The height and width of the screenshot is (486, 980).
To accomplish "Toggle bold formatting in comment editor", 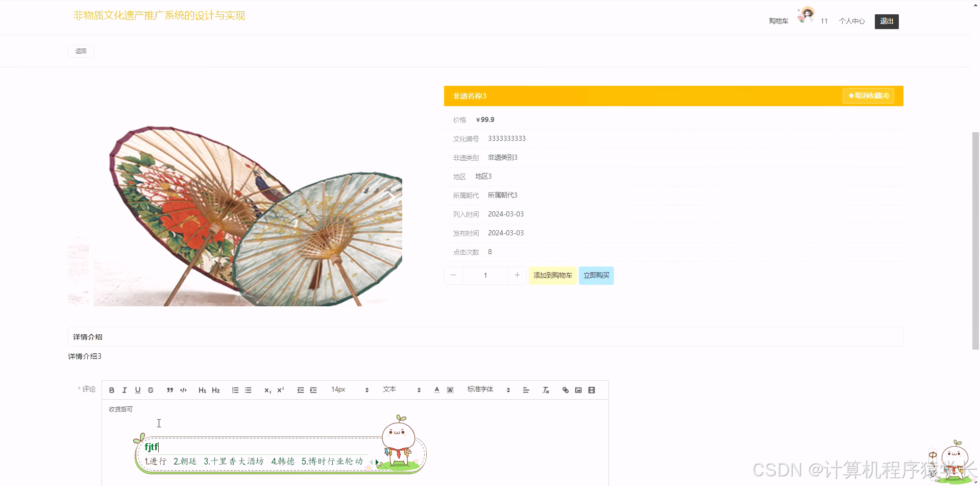I will click(112, 390).
